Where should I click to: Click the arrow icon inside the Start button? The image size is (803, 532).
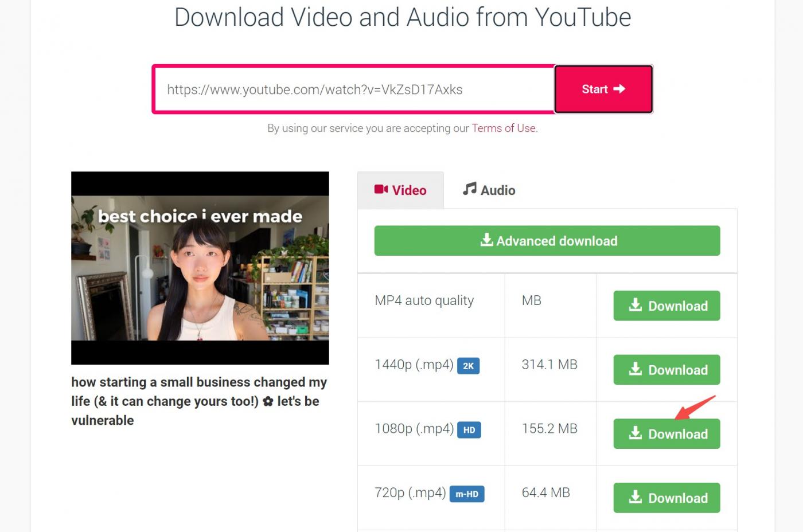click(619, 89)
